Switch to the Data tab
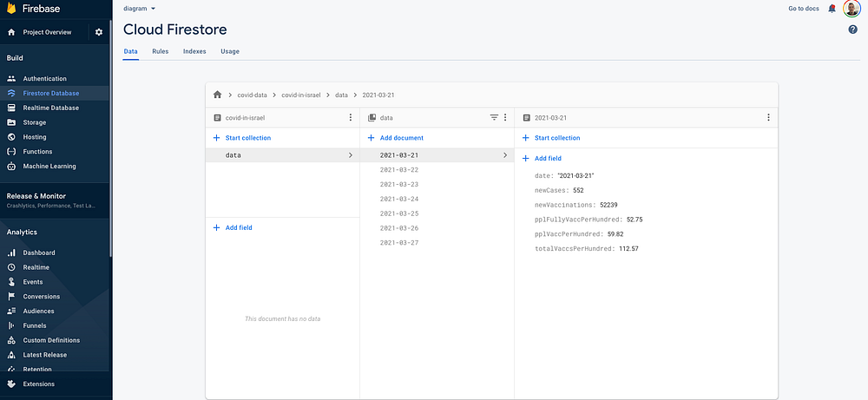The width and height of the screenshot is (868, 400). pos(131,51)
